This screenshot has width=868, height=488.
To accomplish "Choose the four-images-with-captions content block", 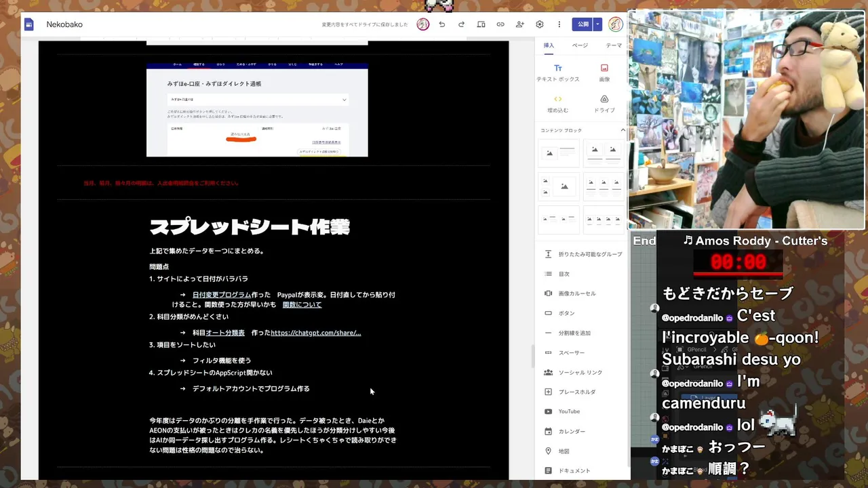I will [x=604, y=220].
